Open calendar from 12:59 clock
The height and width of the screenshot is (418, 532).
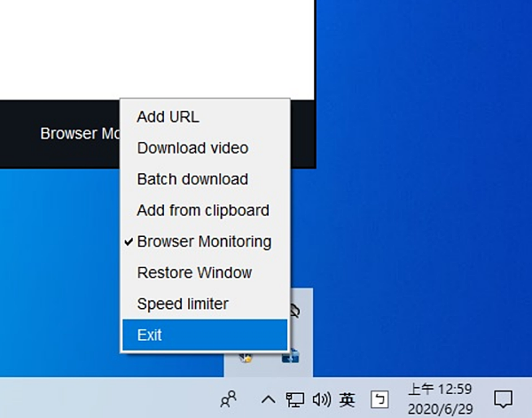440,399
